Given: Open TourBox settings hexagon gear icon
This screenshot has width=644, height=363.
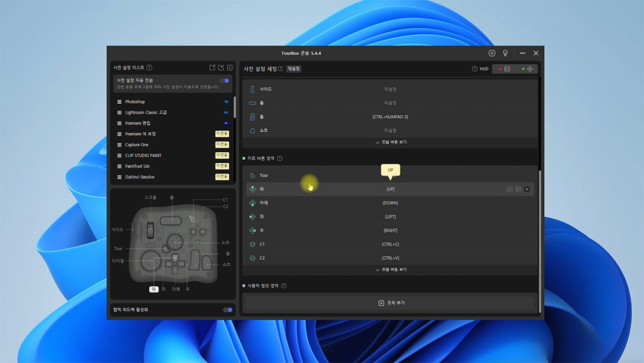Looking at the screenshot, I should coord(491,53).
